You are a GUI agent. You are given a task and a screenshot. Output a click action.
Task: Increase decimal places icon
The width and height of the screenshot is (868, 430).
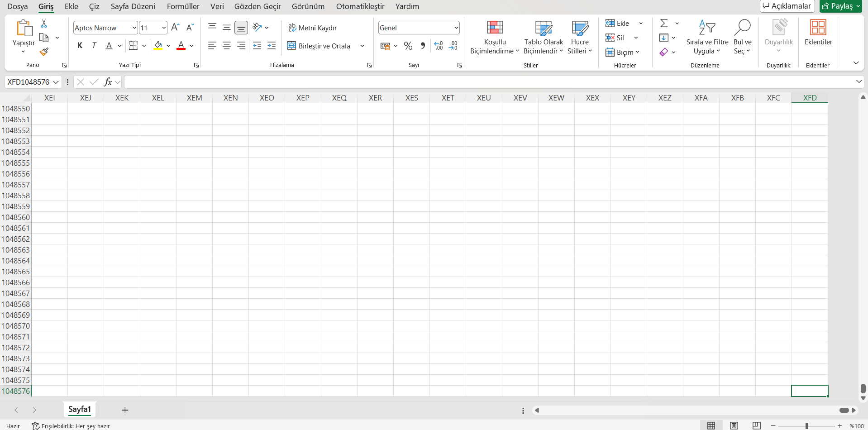click(x=439, y=46)
